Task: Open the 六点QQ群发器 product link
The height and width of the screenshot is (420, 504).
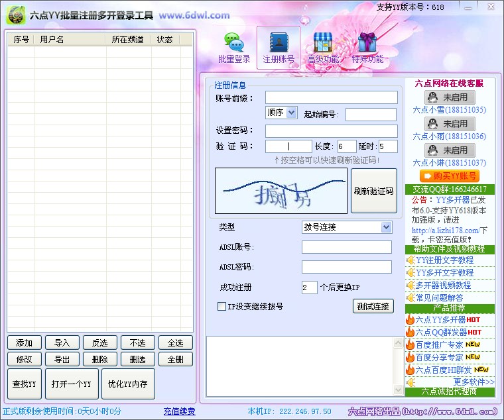Action: [441, 333]
